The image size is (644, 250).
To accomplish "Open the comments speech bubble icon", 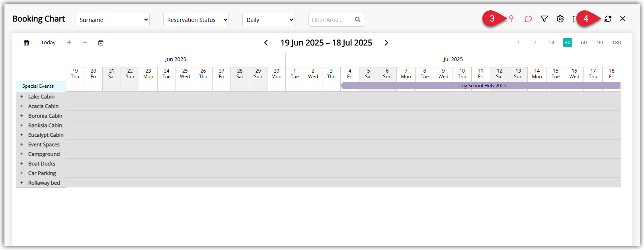I will (x=528, y=19).
